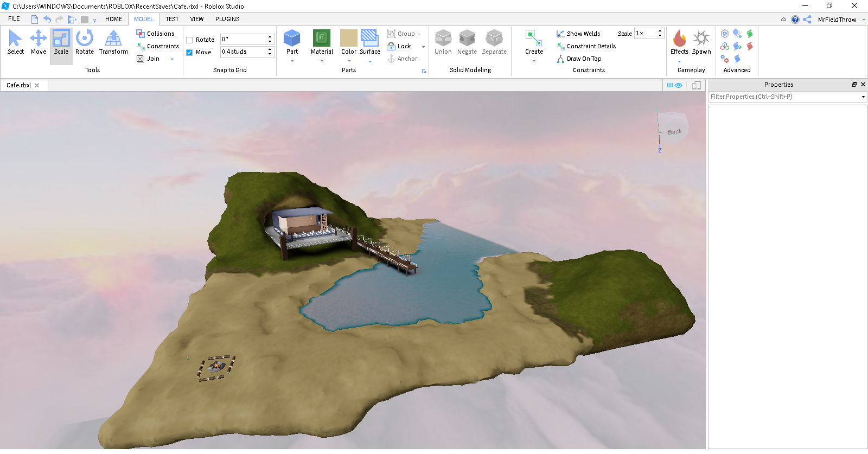Add Effects from Gameplay group

tap(679, 41)
